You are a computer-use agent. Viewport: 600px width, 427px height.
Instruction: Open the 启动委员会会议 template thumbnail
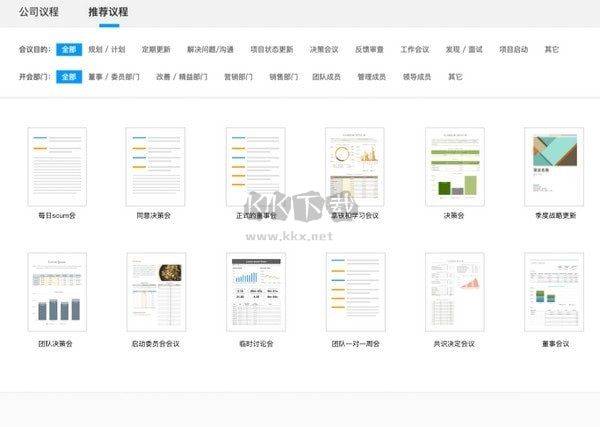[156, 292]
